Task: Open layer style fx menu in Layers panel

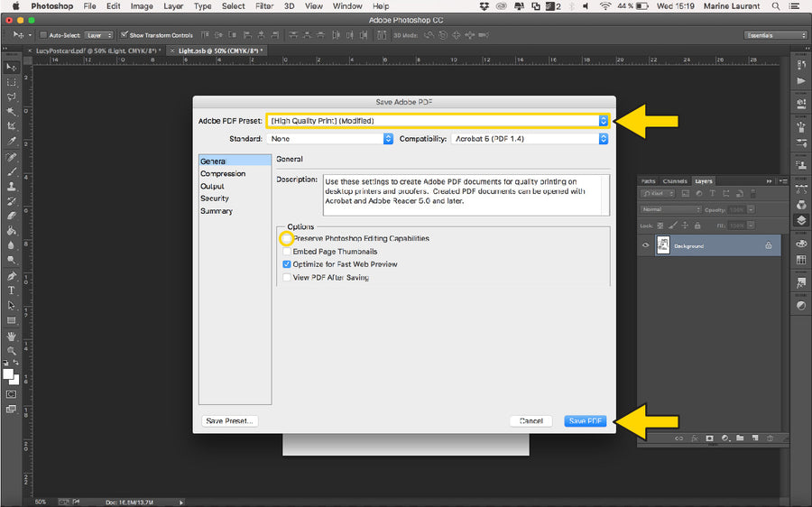Action: 695,438
